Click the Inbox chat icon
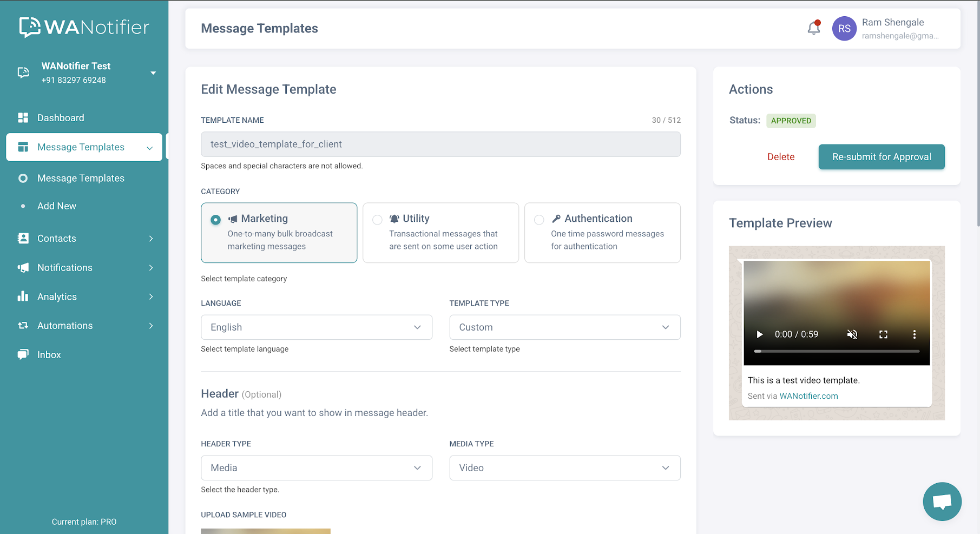 23,354
